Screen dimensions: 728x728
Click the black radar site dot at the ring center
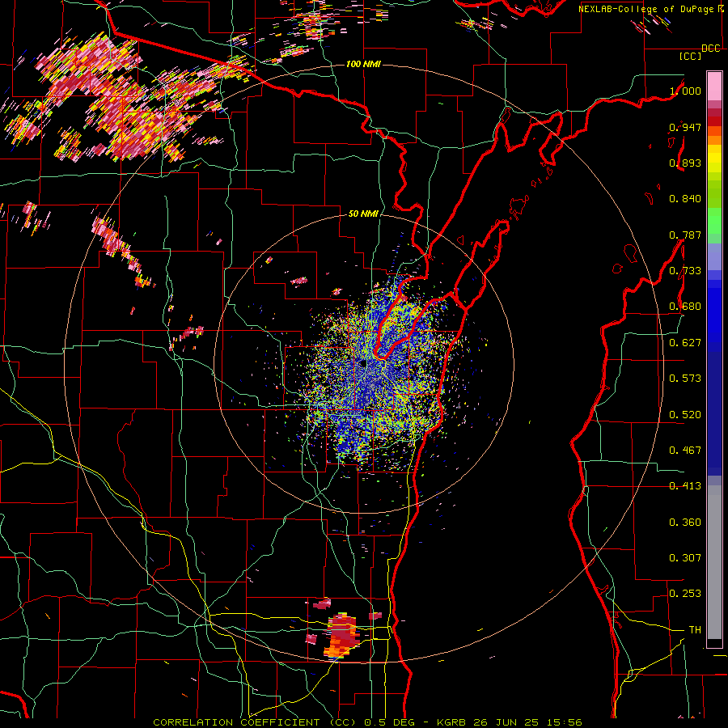tap(363, 363)
